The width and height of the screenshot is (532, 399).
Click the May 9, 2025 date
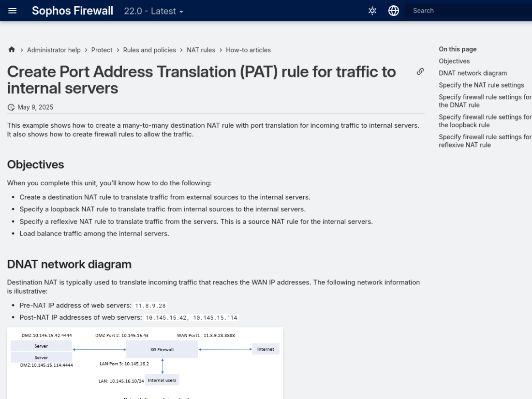coord(35,107)
